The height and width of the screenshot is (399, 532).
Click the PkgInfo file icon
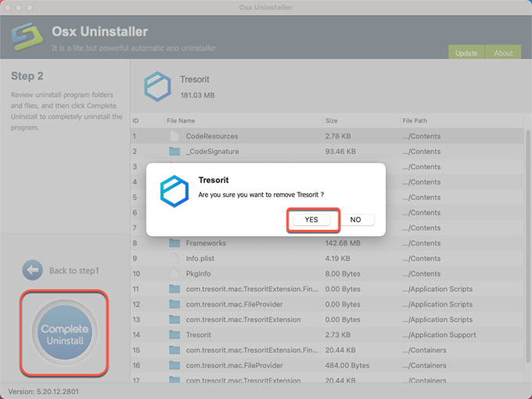point(174,274)
